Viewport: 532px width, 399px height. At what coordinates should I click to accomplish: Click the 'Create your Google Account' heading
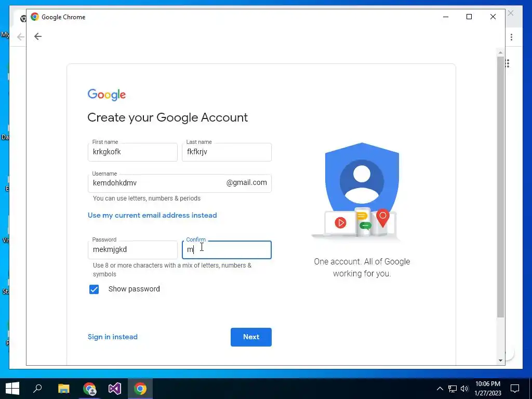[168, 117]
